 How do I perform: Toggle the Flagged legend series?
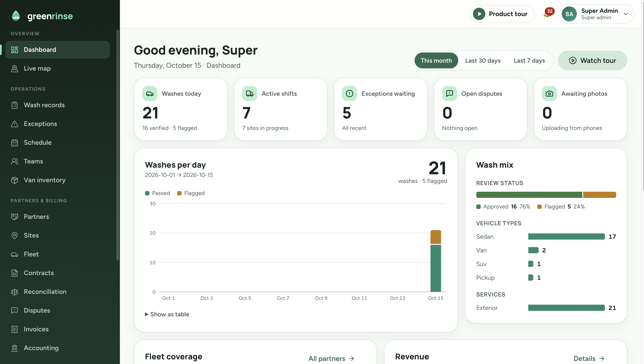[x=191, y=193]
